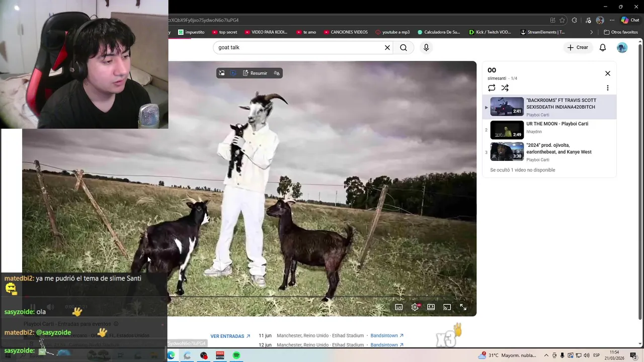This screenshot has height=362, width=644.
Task: Click Resumir in the video overlay toolbar
Action: pos(255,73)
